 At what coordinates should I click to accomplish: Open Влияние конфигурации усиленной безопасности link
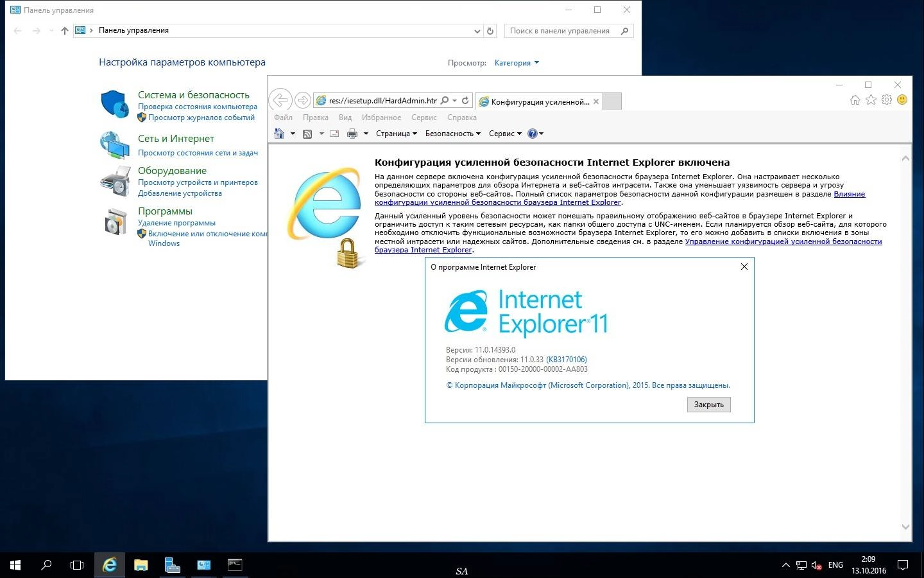click(620, 198)
